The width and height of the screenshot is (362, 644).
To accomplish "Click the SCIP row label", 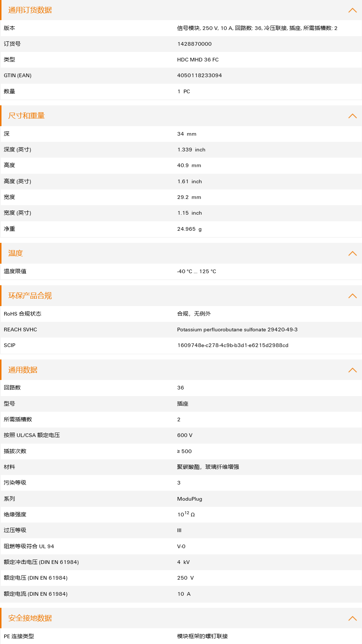I will pos(10,345).
